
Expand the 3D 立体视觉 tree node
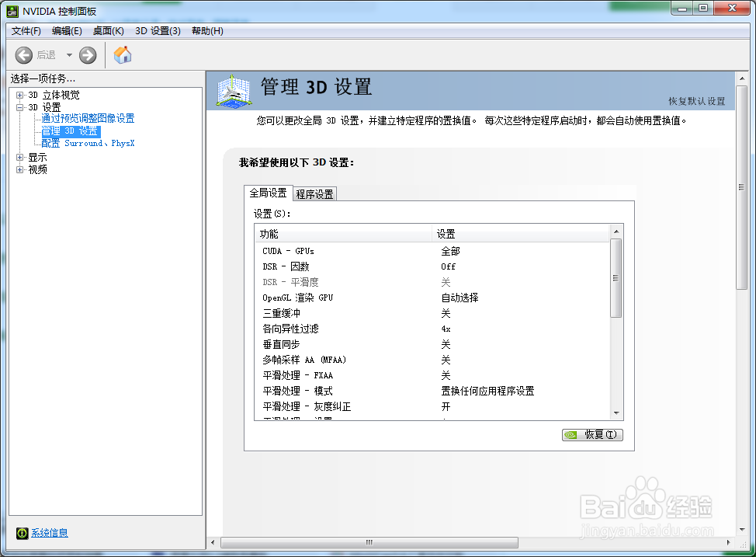click(19, 95)
